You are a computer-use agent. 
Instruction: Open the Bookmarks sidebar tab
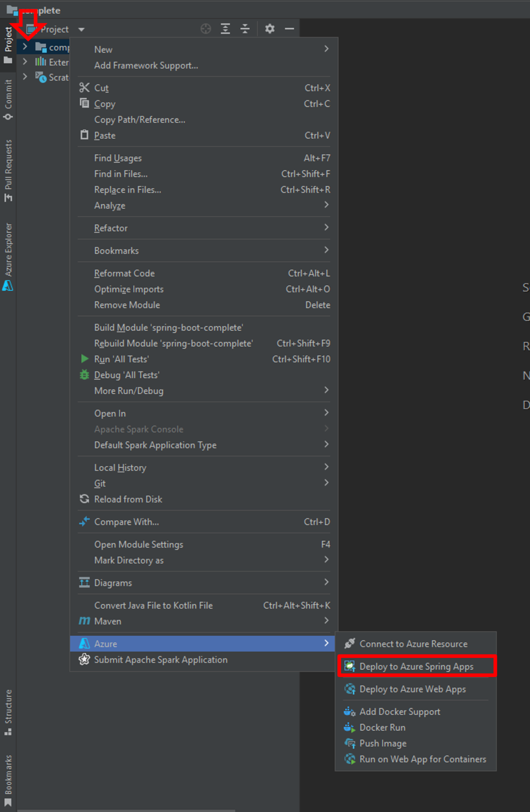point(8,781)
